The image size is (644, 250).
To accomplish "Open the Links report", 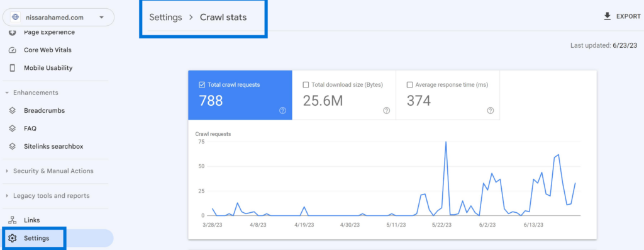I will tap(31, 220).
